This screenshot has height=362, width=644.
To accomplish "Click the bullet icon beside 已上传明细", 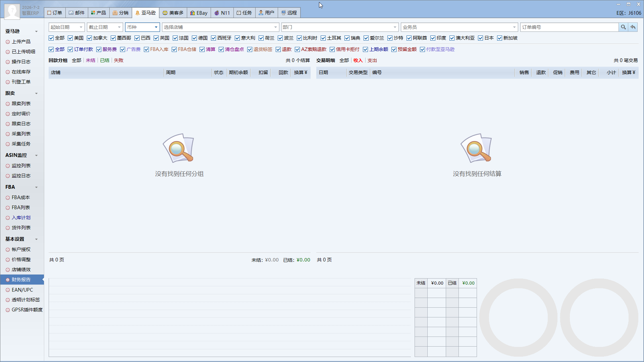I will 8,52.
